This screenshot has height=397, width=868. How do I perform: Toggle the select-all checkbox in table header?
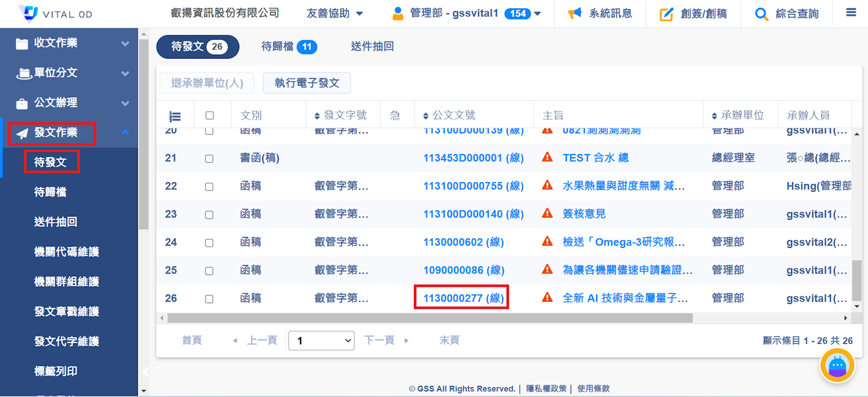point(209,116)
